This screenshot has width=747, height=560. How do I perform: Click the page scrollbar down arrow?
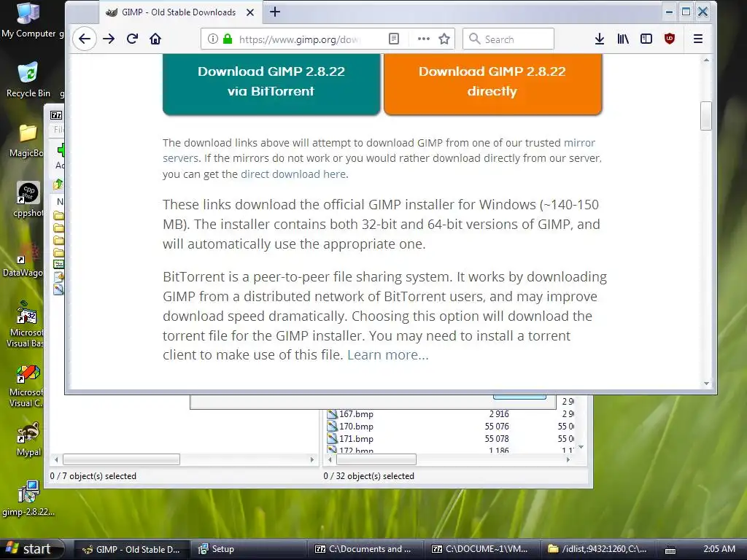point(706,384)
